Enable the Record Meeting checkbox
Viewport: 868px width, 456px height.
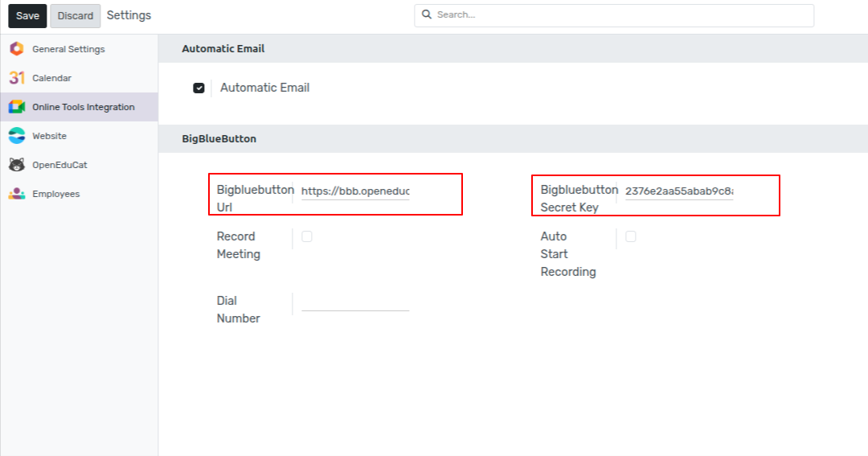307,236
